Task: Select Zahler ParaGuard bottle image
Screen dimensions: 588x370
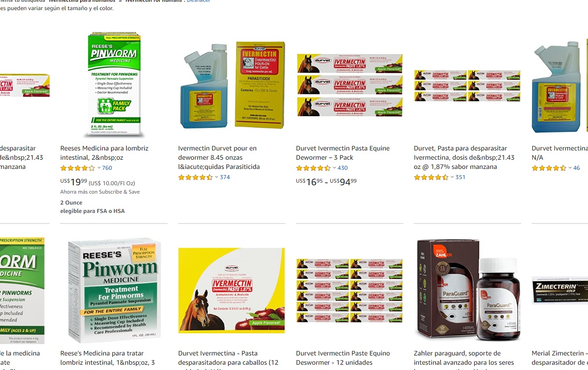Action: click(467, 290)
